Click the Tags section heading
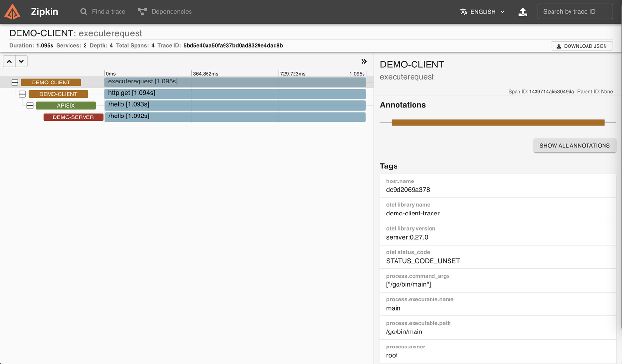The image size is (622, 364). point(389,166)
